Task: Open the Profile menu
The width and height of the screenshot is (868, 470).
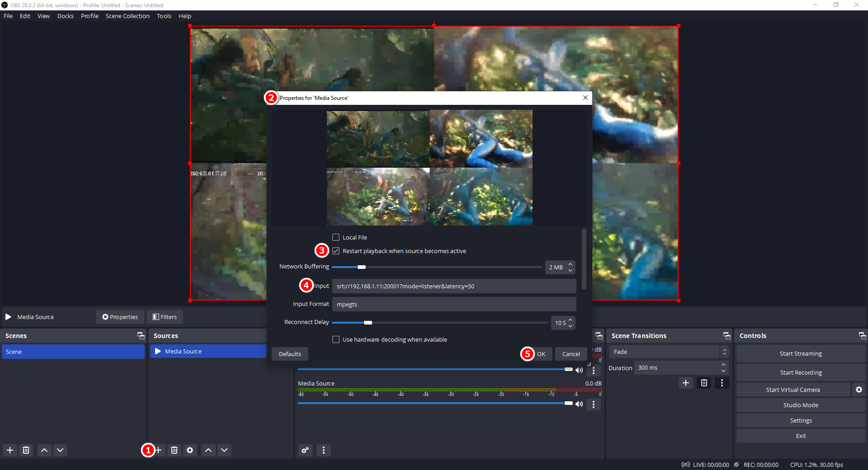Action: coord(90,16)
